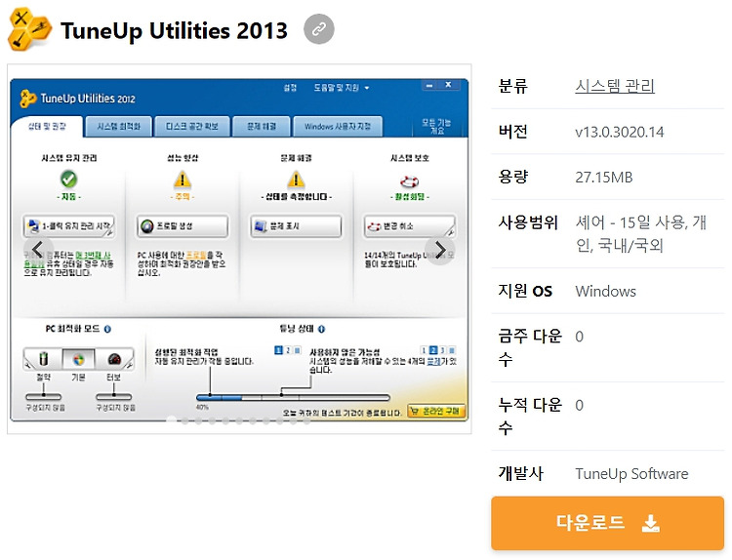Click the green checkmark under 시스템 유지 관리

(68, 180)
